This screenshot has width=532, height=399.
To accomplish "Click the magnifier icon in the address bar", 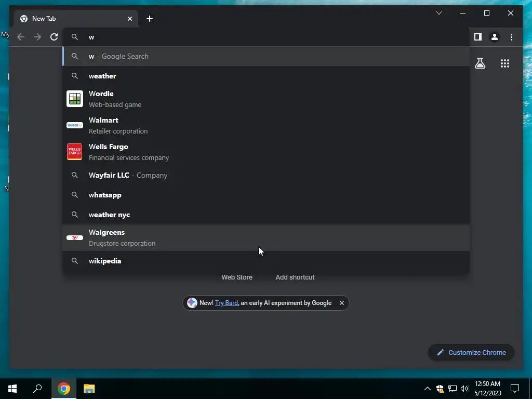I will coord(75,37).
